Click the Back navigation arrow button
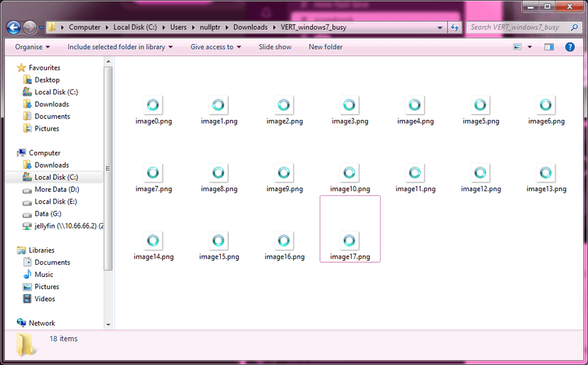This screenshot has height=365, width=588. 13,28
